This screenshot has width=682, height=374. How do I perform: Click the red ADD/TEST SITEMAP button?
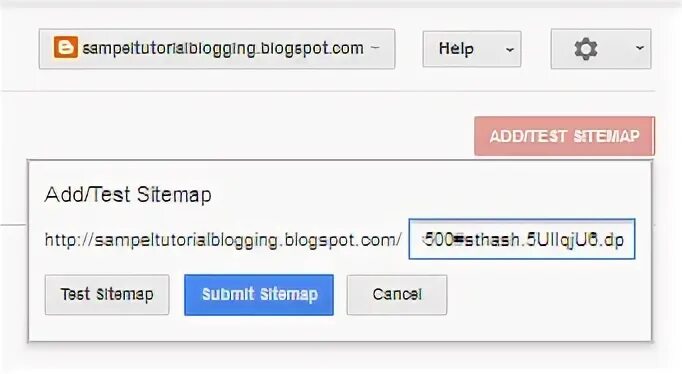pos(565,136)
